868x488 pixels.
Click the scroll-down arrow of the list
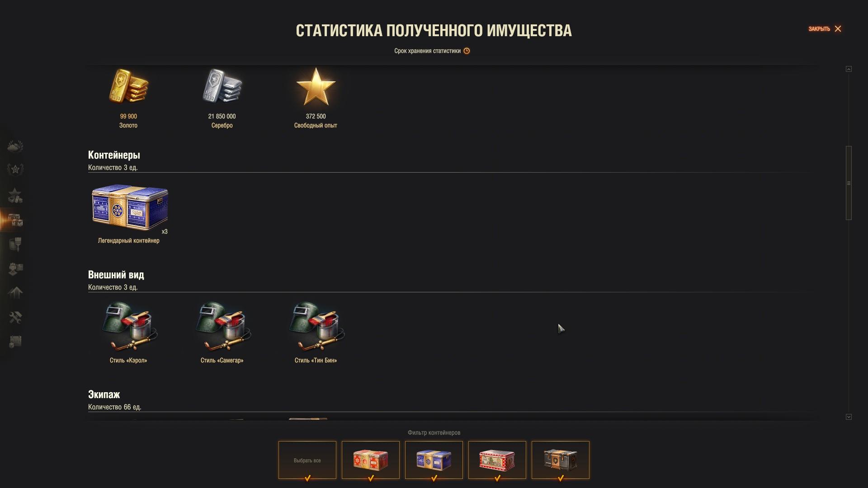849,417
